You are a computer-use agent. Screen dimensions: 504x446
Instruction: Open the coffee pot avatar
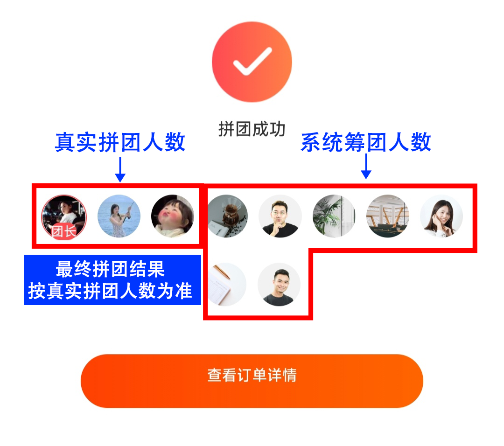227,216
